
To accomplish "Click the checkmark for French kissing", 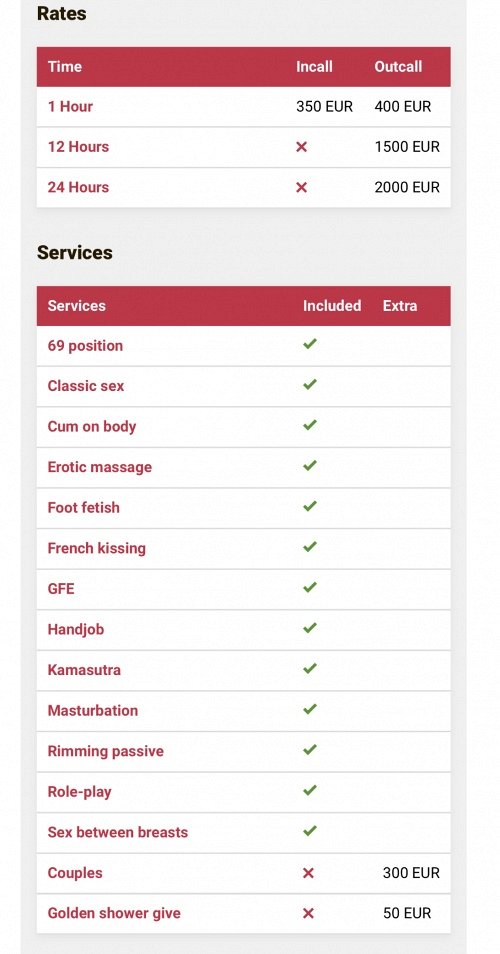I will click(x=310, y=547).
